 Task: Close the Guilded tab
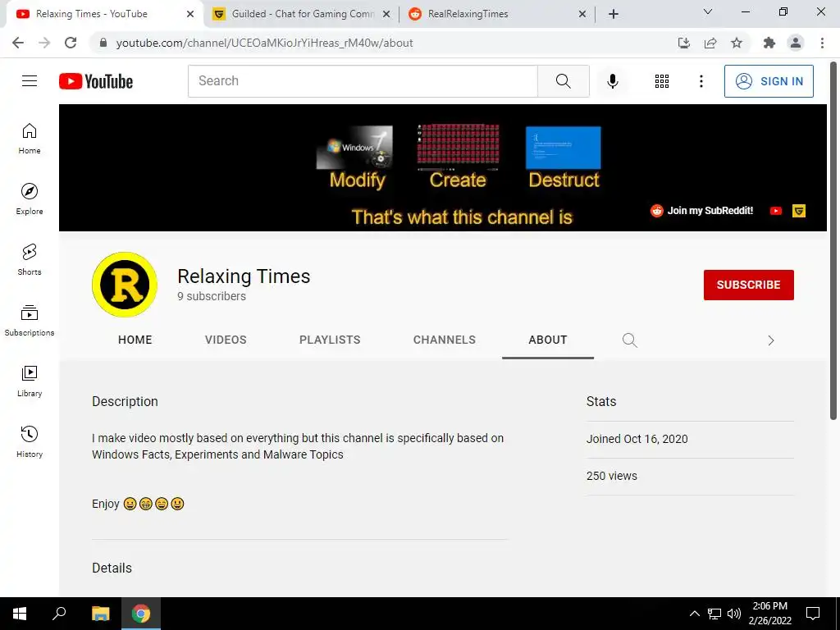386,15
